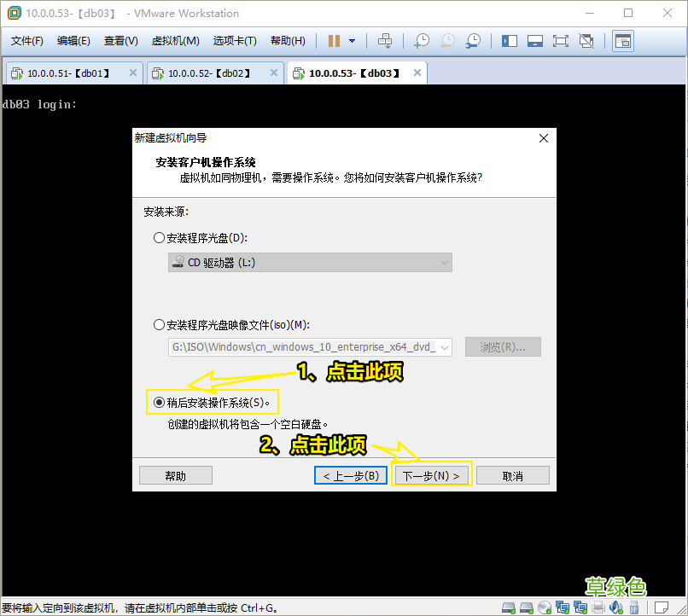Toggle the library sidebar panel
The image size is (688, 616).
click(x=509, y=41)
